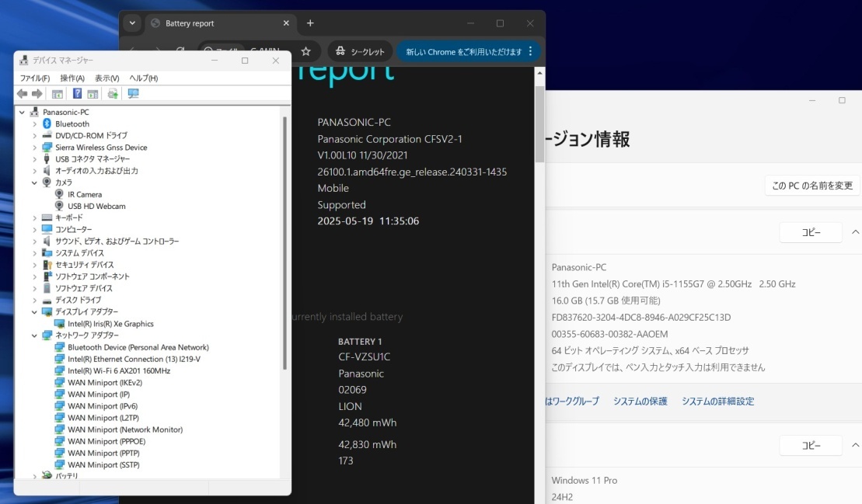This screenshot has width=862, height=504.
Task: Click the Battery report page vertical scrollbar thumb
Action: (x=539, y=124)
